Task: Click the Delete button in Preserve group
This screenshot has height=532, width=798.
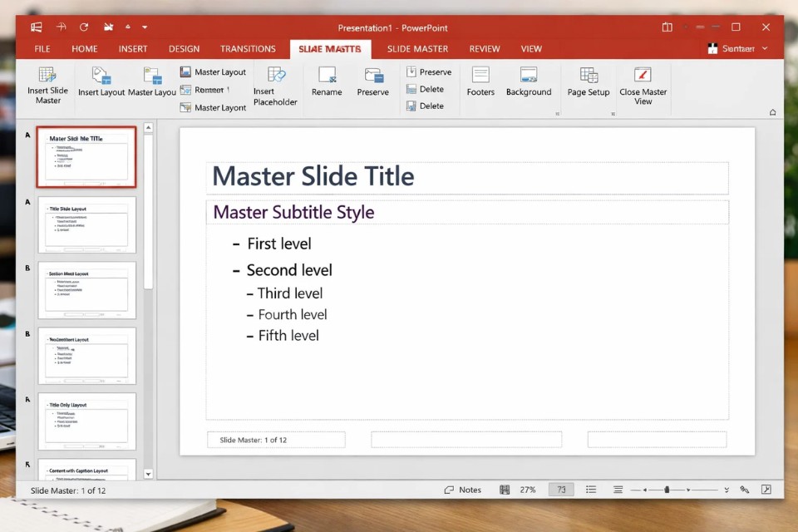Action: [429, 89]
